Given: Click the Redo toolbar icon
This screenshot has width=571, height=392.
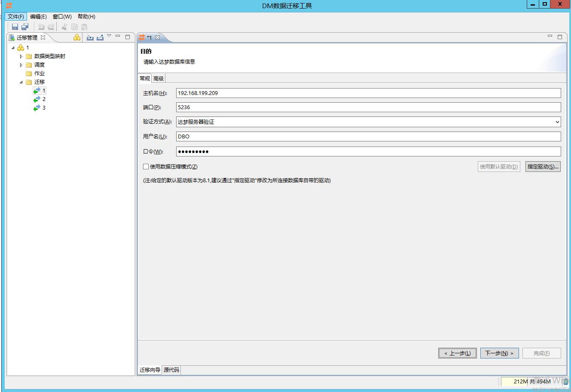Looking at the screenshot, I should tap(51, 27).
